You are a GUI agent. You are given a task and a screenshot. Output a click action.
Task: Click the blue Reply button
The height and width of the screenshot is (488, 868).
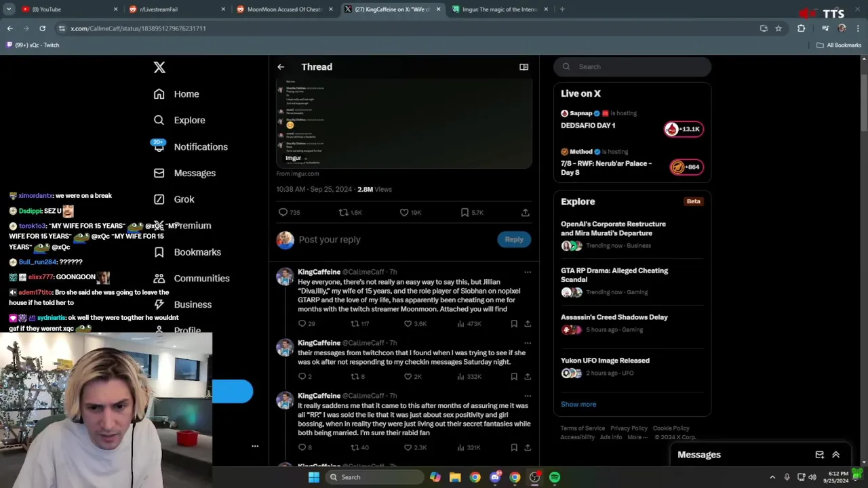[x=514, y=239]
